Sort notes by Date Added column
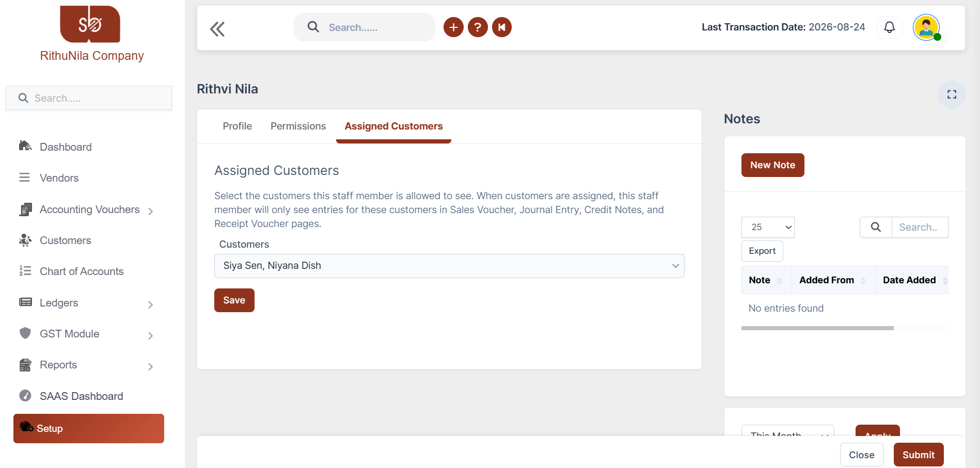Image resolution: width=980 pixels, height=468 pixels. click(x=912, y=280)
